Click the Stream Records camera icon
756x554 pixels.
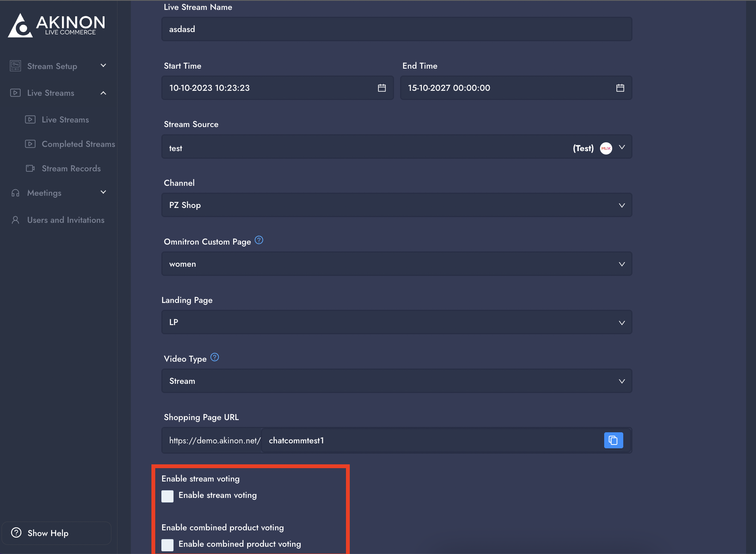30,169
